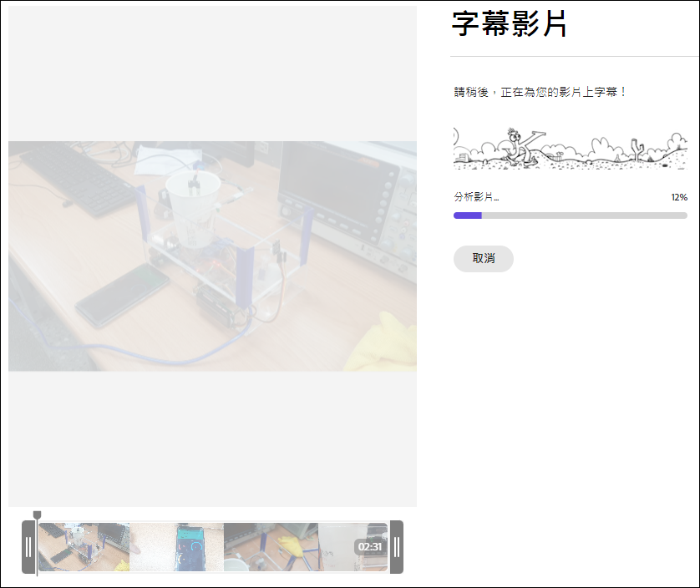Select the timeline thumbnail showing the phone screen
The height and width of the screenshot is (588, 700).
(x=177, y=547)
